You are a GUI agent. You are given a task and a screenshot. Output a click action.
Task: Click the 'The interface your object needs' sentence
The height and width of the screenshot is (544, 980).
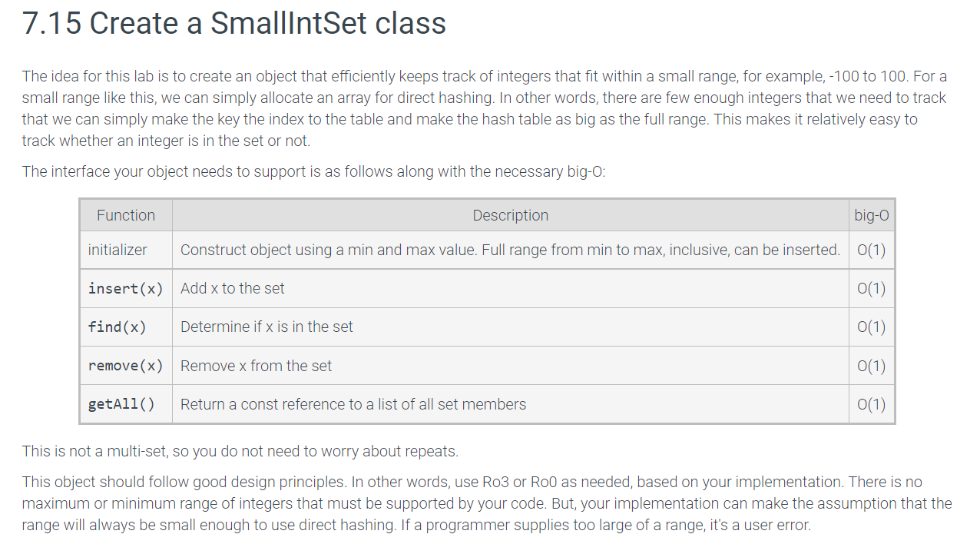[314, 171]
